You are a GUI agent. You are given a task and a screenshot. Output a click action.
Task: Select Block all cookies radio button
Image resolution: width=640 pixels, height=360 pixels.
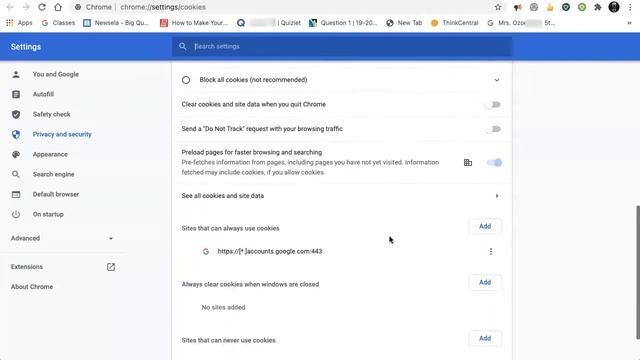(x=186, y=80)
